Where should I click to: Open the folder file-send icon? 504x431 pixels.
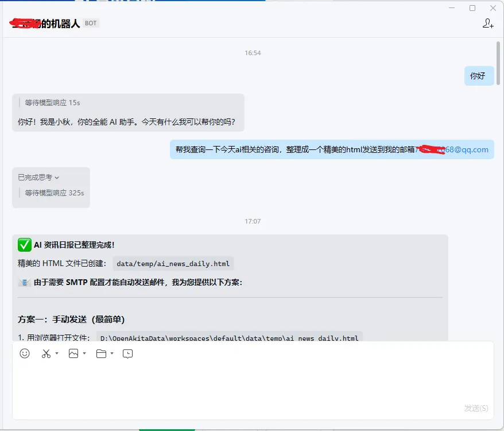point(101,353)
